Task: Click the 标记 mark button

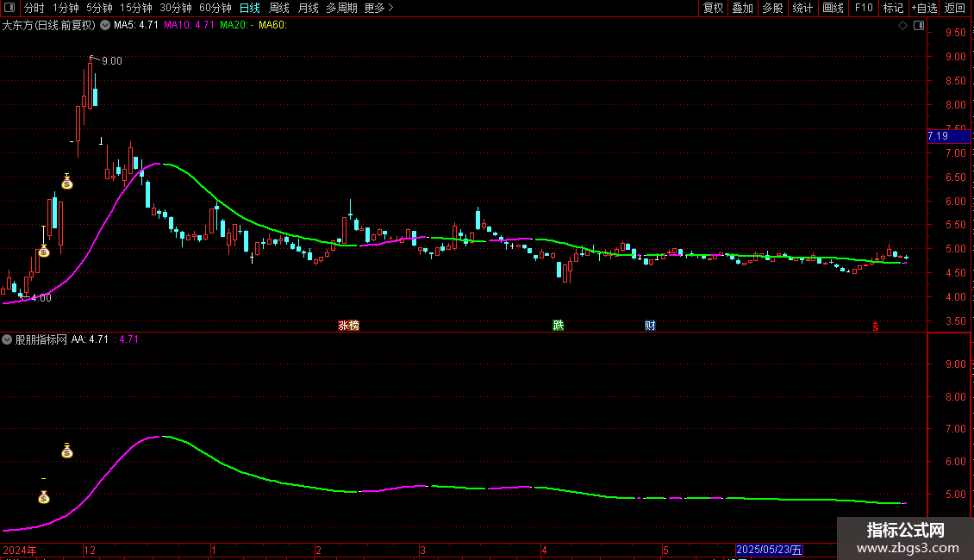Action: point(893,8)
